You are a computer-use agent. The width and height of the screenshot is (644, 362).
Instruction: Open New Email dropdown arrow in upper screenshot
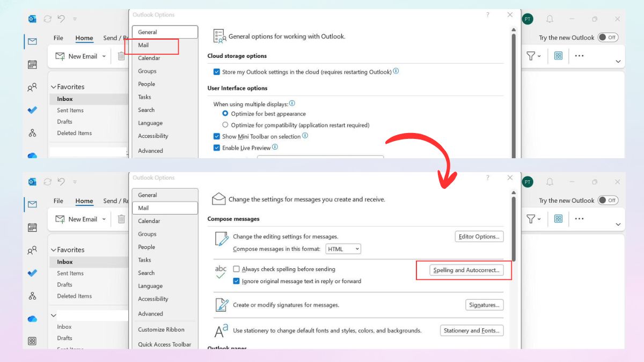[104, 56]
